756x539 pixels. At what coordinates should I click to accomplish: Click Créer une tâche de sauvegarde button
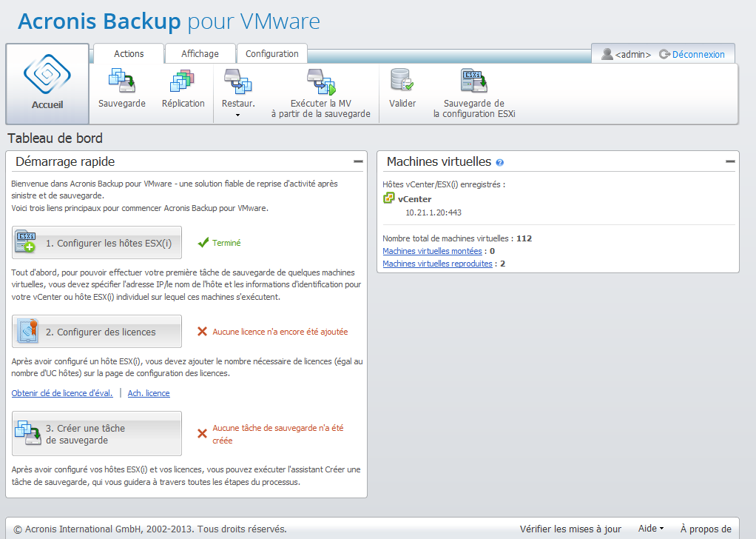click(97, 434)
